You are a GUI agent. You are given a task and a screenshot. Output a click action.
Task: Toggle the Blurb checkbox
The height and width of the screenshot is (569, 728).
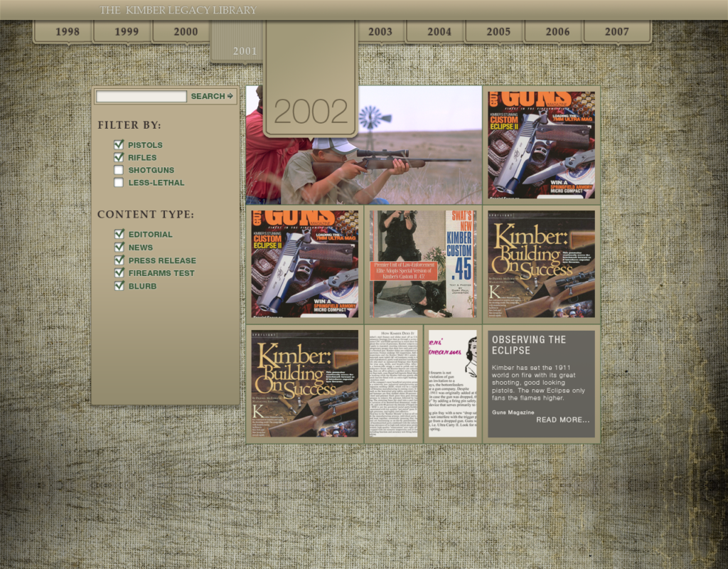(119, 286)
